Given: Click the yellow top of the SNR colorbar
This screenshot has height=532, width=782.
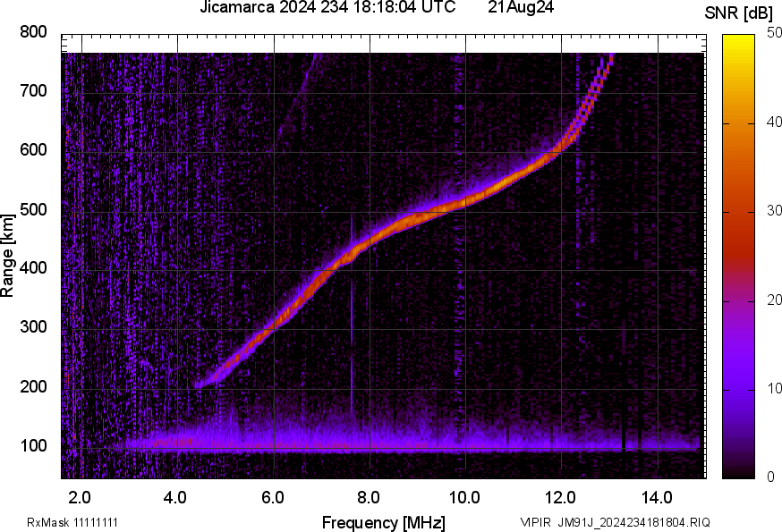Looking at the screenshot, I should click(x=739, y=40).
